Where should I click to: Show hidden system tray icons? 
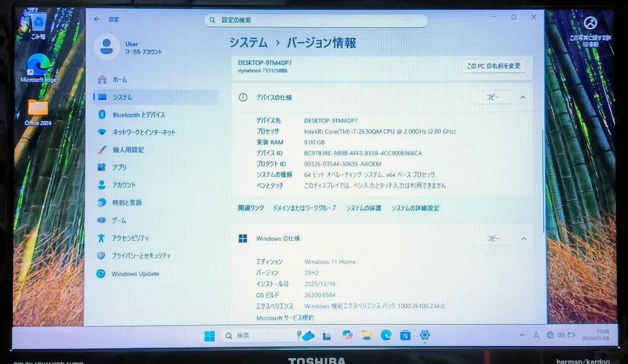pyautogui.click(x=522, y=335)
